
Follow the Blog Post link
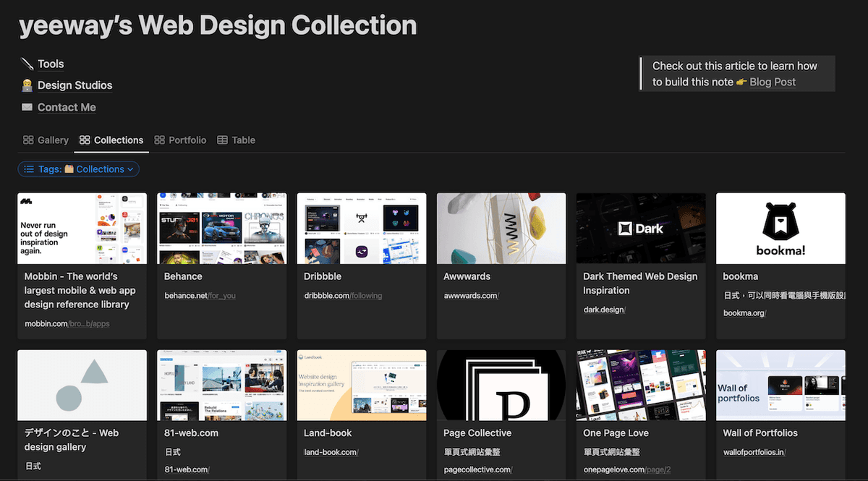pos(773,82)
